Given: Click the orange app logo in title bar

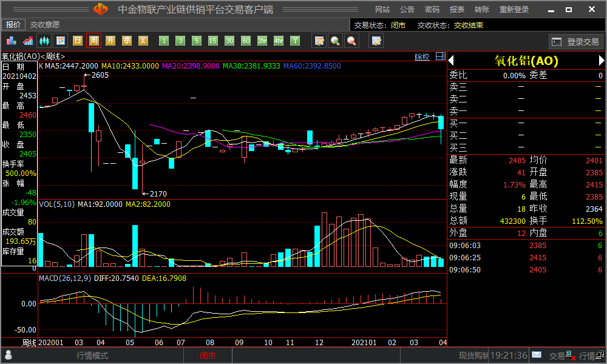Looking at the screenshot, I should [101, 9].
